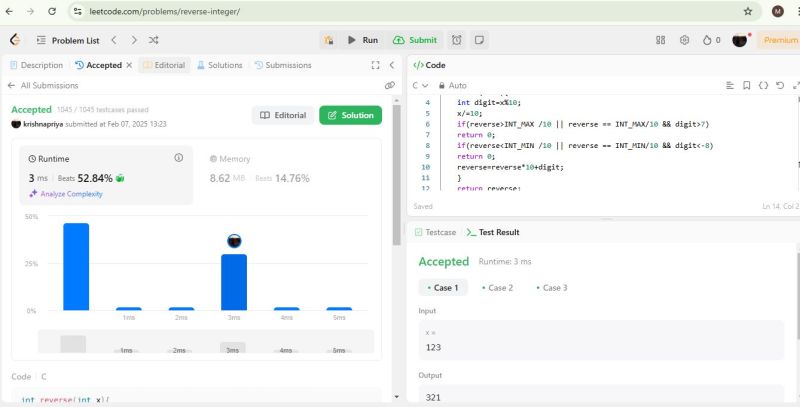The width and height of the screenshot is (800, 407).
Task: Go to next problem arrow
Action: 134,40
